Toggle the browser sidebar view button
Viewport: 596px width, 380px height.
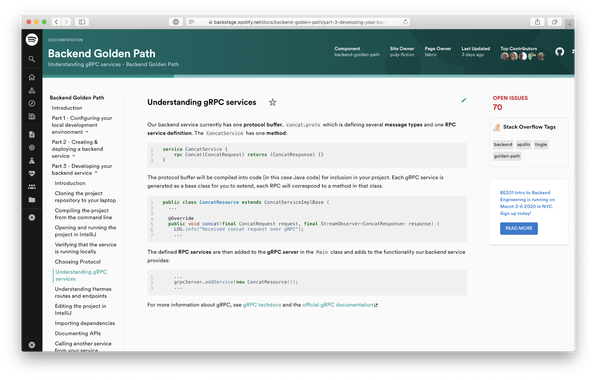coord(82,22)
